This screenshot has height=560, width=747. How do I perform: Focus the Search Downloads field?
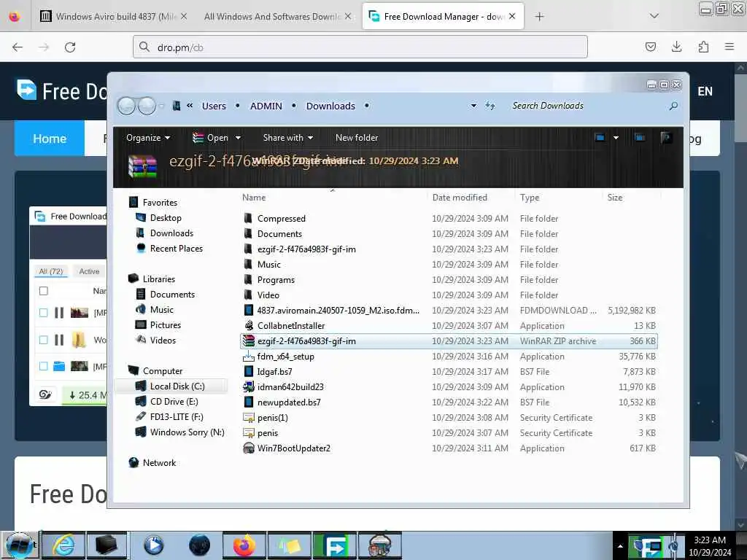point(586,106)
